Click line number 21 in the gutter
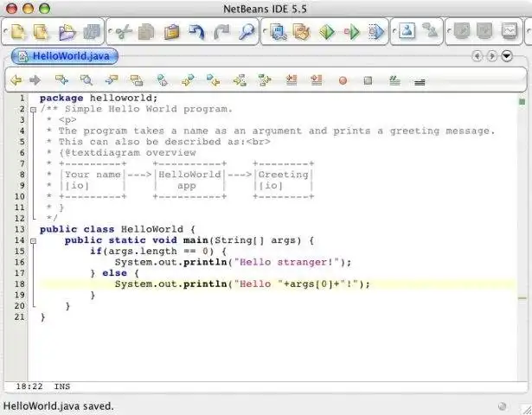Viewport: 532px width, 415px height. (19, 317)
